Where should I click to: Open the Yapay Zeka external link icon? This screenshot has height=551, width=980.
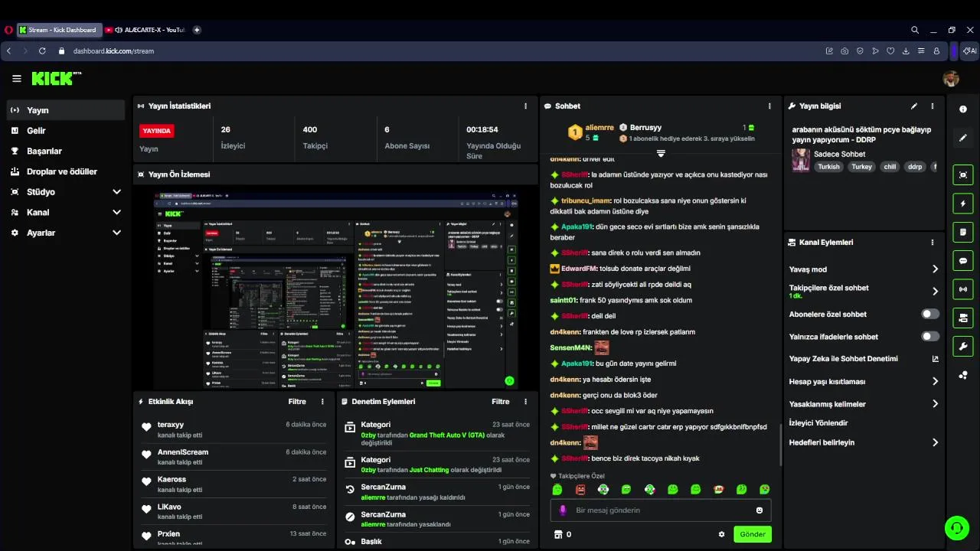pos(935,359)
